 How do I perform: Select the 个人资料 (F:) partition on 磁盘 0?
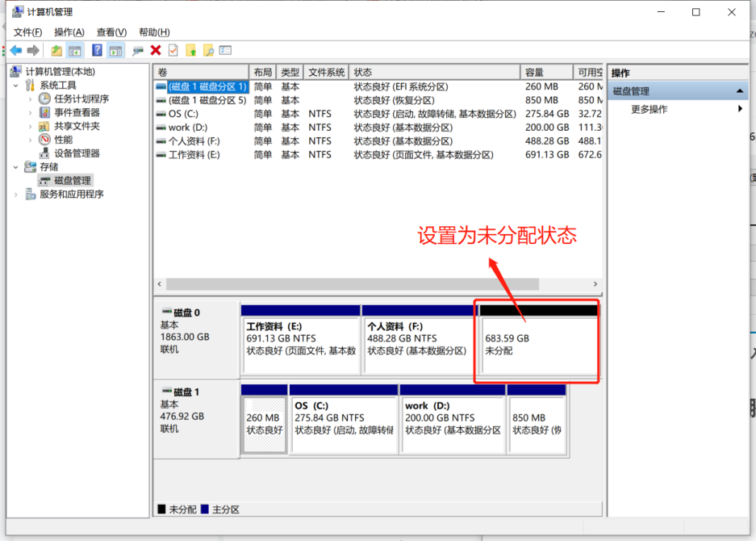pyautogui.click(x=419, y=339)
